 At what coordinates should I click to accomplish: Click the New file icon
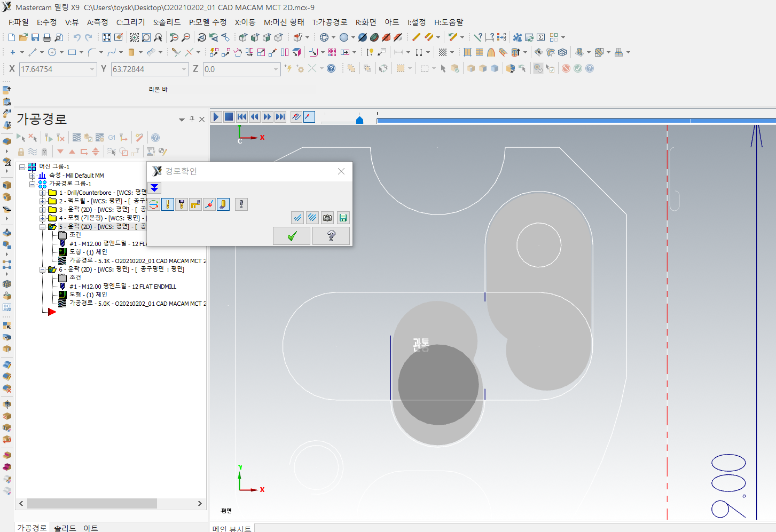click(12, 37)
